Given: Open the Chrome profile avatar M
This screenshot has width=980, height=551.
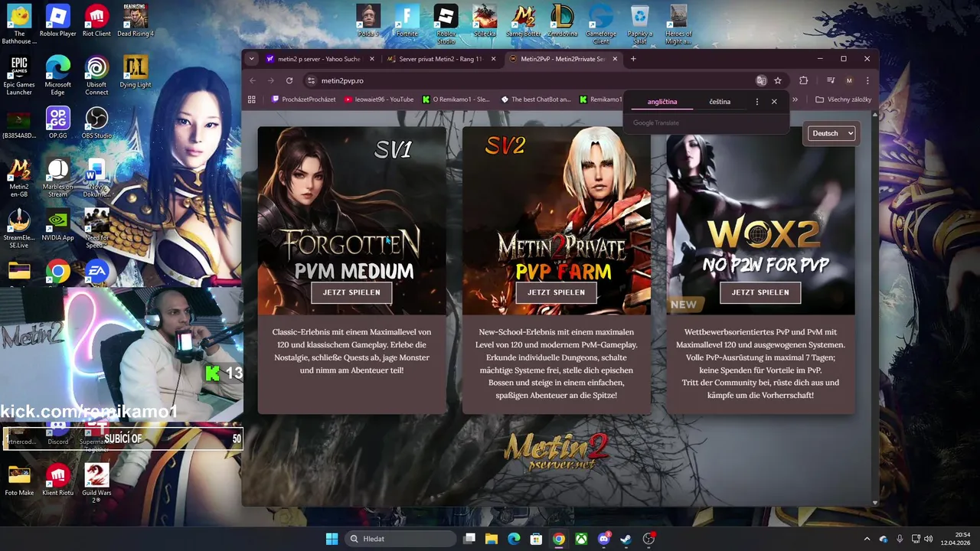Looking at the screenshot, I should click(x=849, y=80).
